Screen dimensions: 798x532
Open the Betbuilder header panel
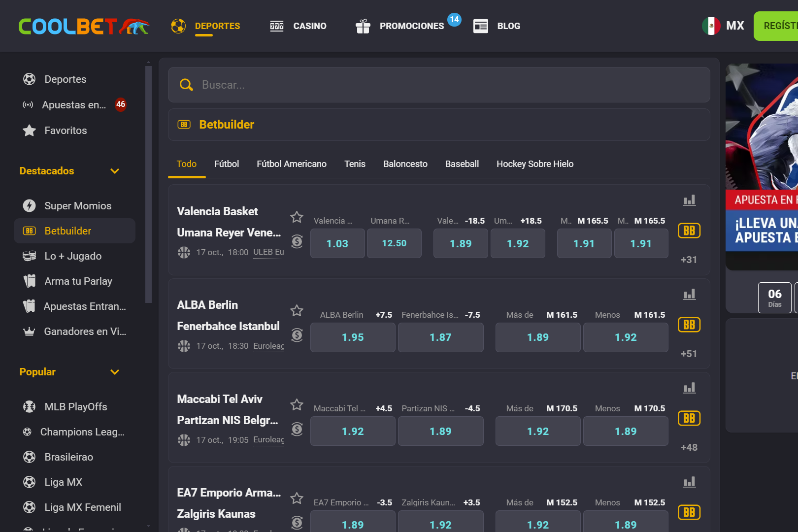coord(439,125)
